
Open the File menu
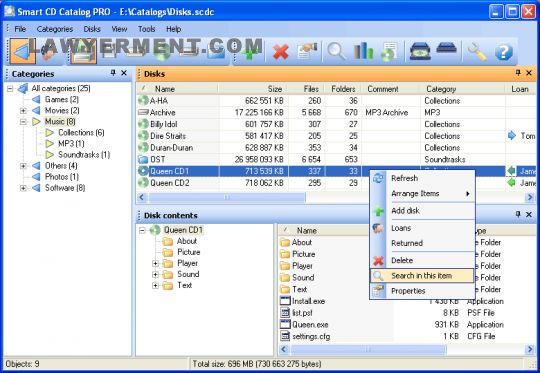pos(20,29)
